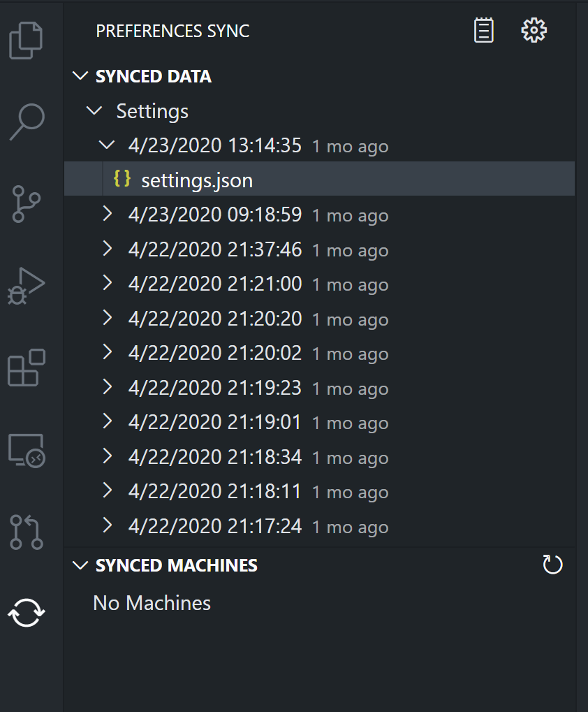Open the Explorer view icon

26,41
